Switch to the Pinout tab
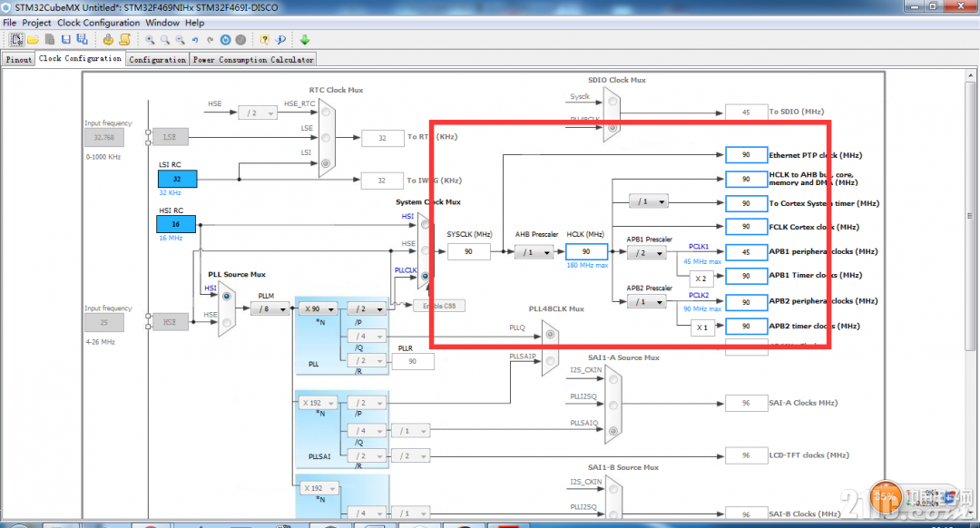This screenshot has height=528, width=980. (x=19, y=59)
